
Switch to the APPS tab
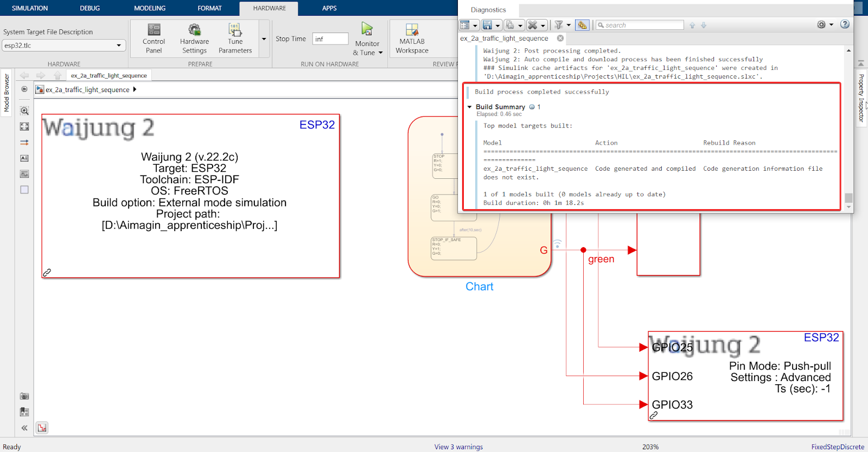(x=329, y=8)
